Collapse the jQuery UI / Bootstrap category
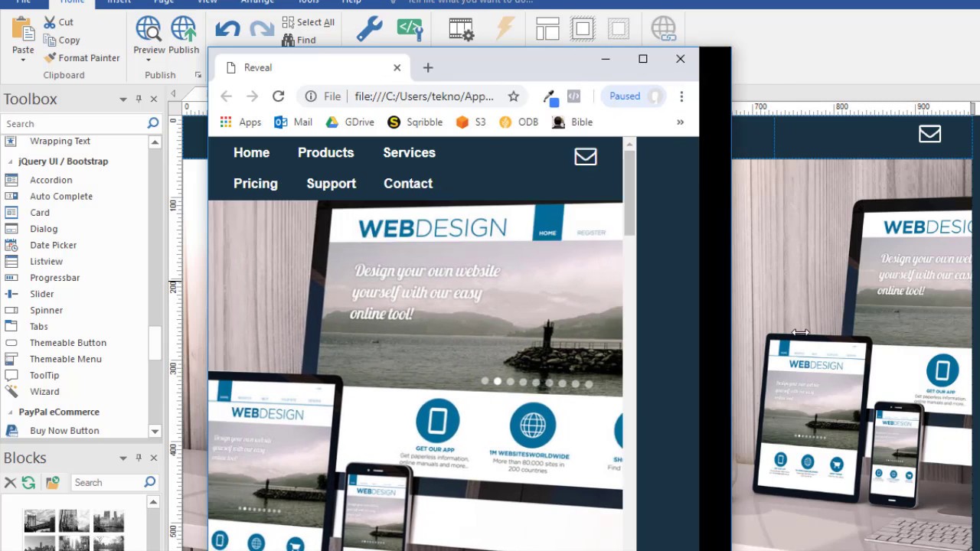This screenshot has width=980, height=551. 11,161
